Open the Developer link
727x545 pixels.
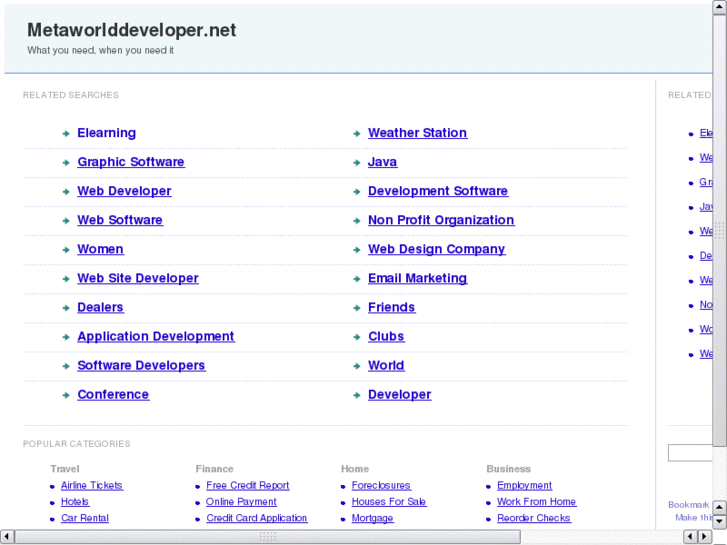tap(399, 395)
